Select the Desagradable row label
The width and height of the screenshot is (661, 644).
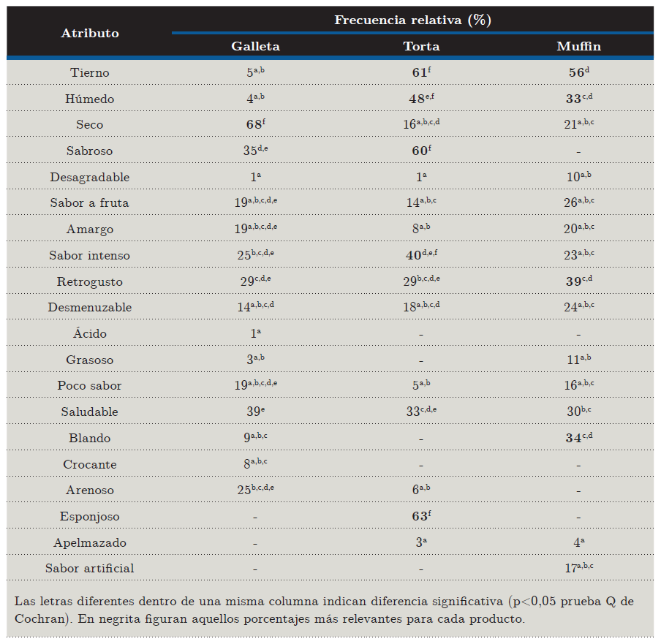tap(90, 177)
